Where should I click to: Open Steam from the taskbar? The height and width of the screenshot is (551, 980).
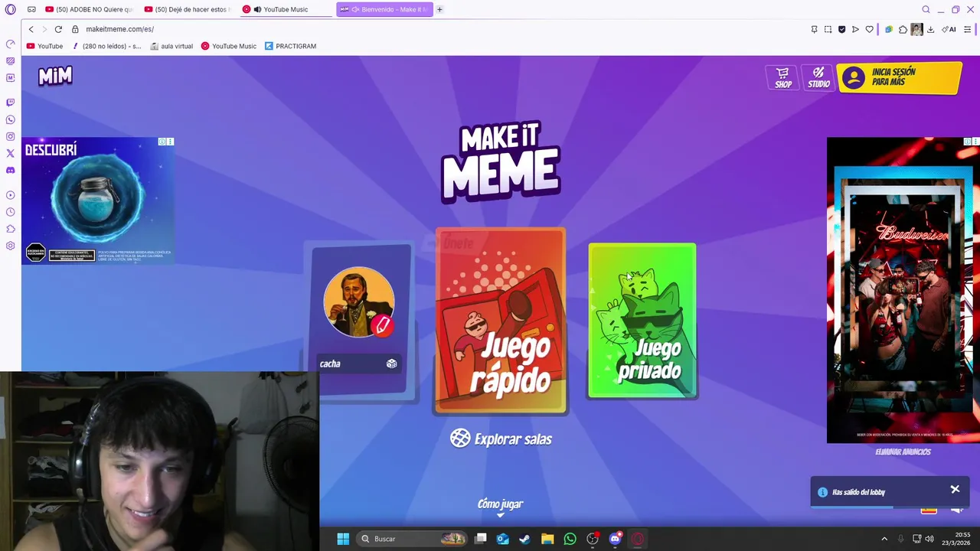[x=524, y=539]
